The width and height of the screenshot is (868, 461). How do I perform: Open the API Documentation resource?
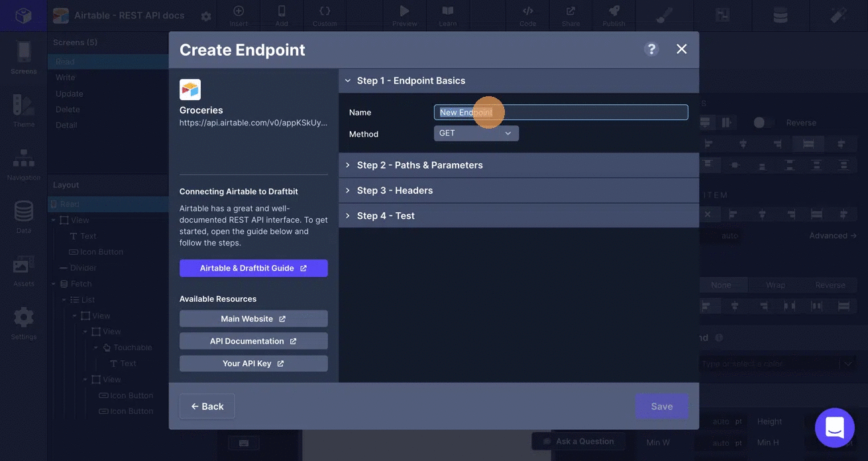[254, 341]
